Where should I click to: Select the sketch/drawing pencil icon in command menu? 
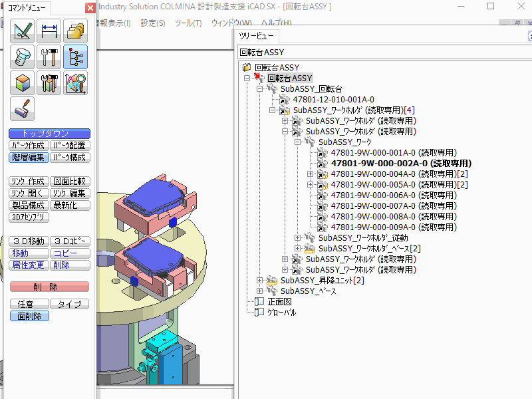23,31
